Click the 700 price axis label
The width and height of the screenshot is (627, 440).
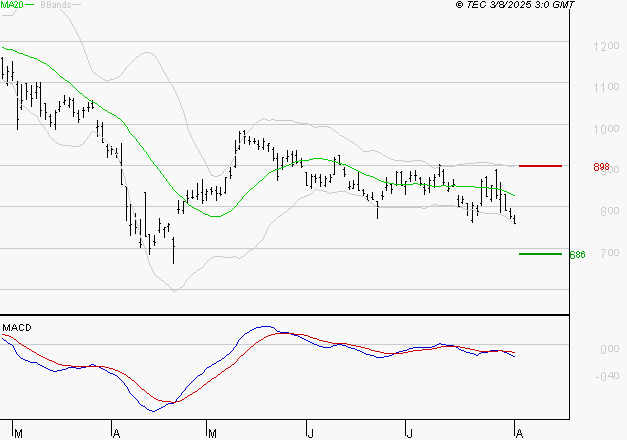[610, 252]
